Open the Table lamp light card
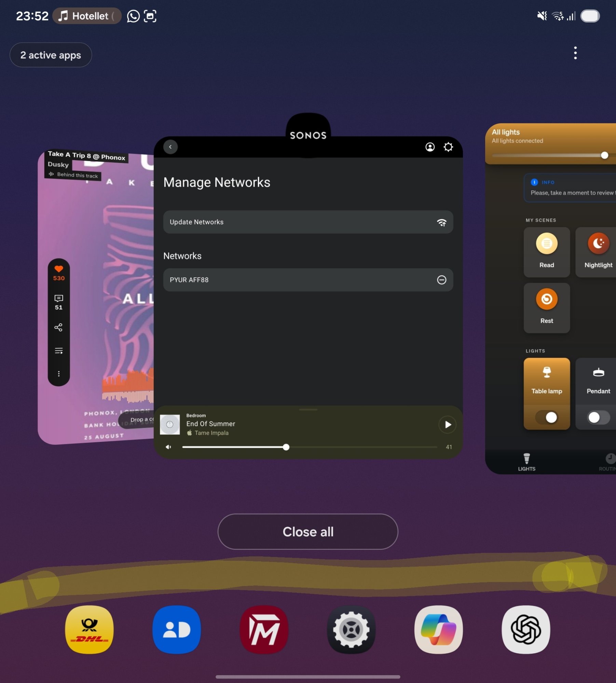The height and width of the screenshot is (683, 616). point(547,393)
